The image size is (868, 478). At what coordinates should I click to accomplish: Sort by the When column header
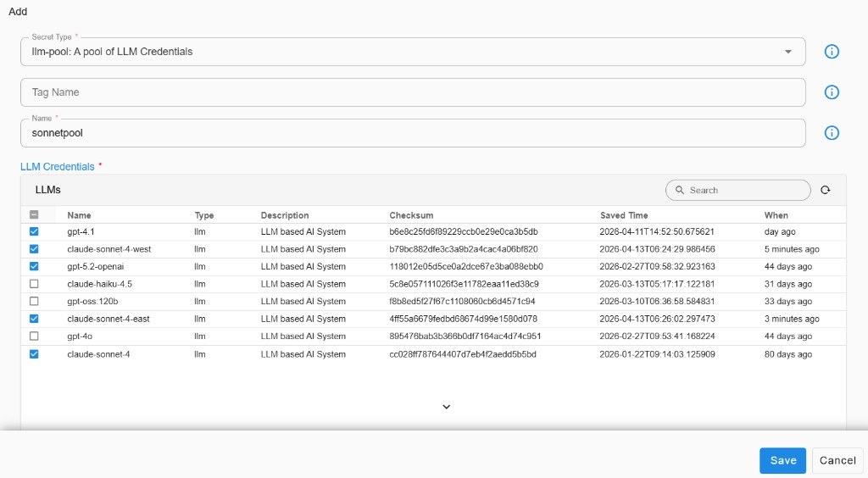pos(776,215)
